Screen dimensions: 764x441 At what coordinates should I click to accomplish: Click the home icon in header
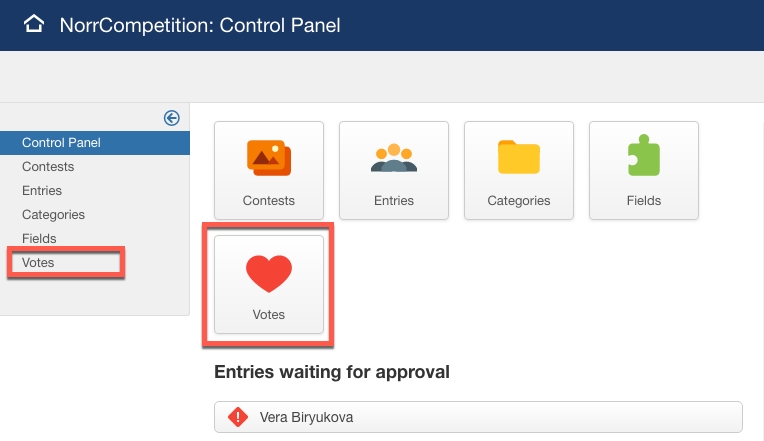pos(35,24)
